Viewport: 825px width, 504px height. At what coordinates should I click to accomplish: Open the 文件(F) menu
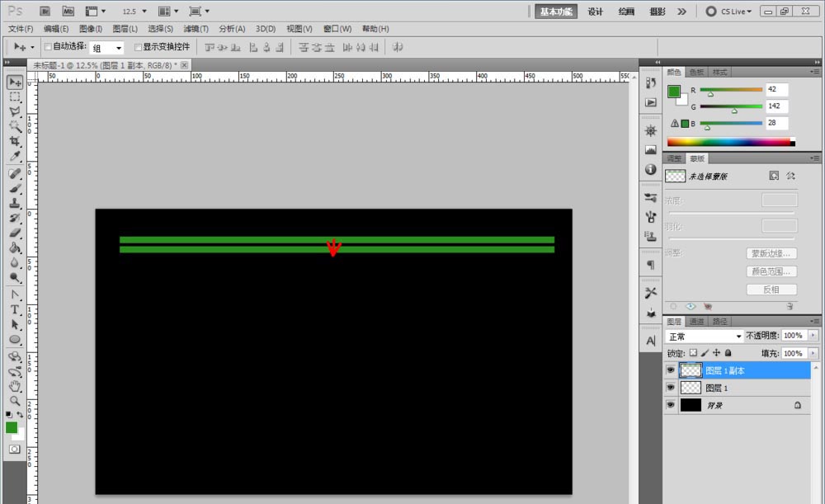pos(21,29)
